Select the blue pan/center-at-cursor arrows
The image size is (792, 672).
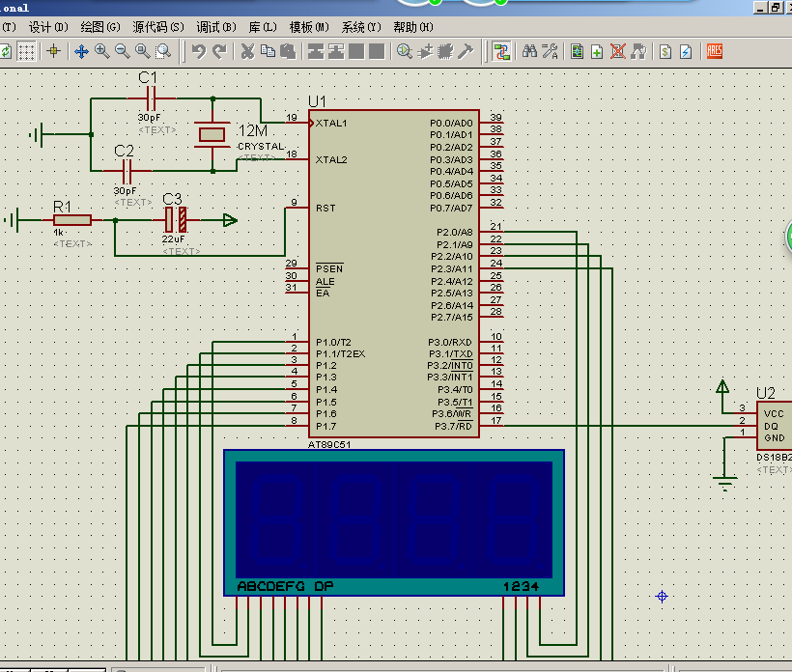81,51
